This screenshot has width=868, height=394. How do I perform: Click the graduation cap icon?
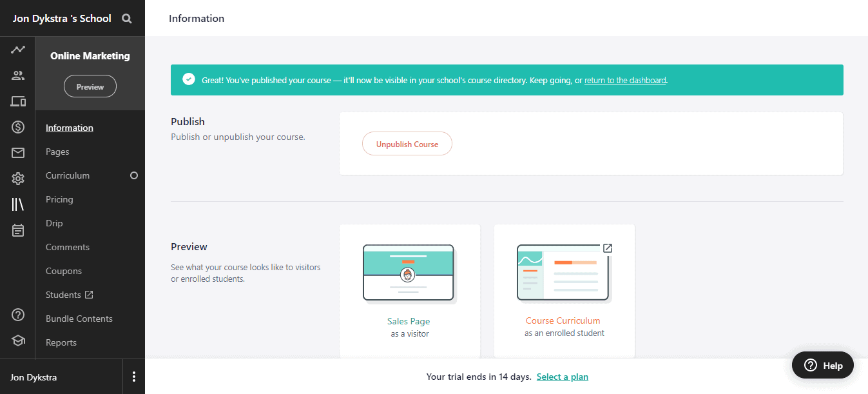(18, 340)
